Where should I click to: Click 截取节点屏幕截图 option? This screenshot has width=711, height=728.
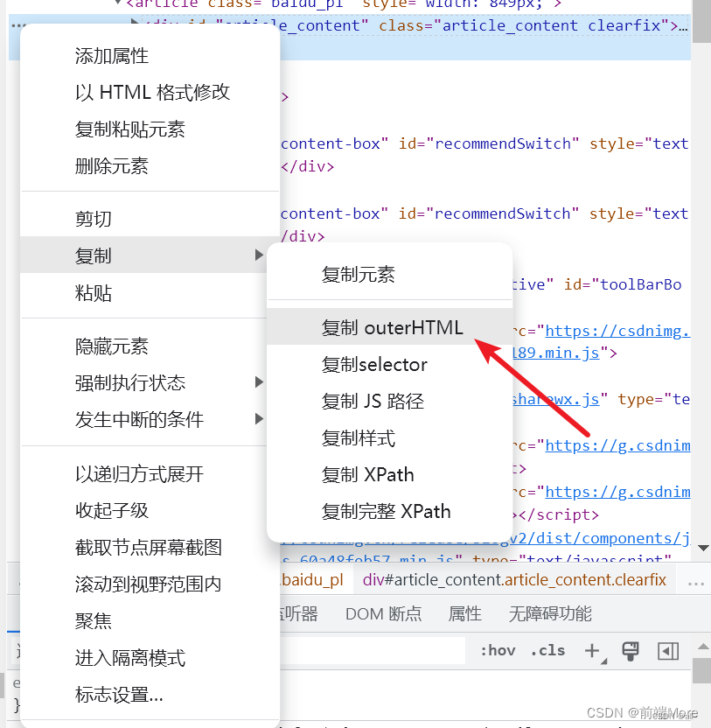coord(150,547)
